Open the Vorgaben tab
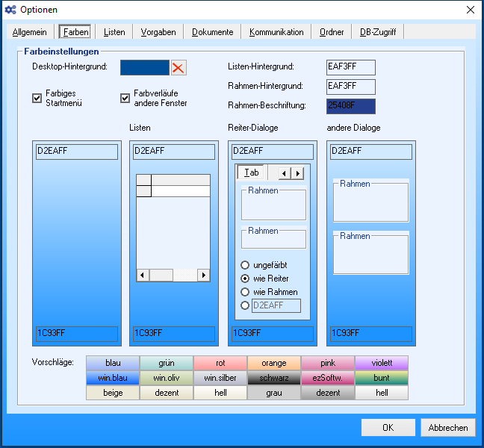Image resolution: width=484 pixels, height=448 pixels. [x=158, y=32]
